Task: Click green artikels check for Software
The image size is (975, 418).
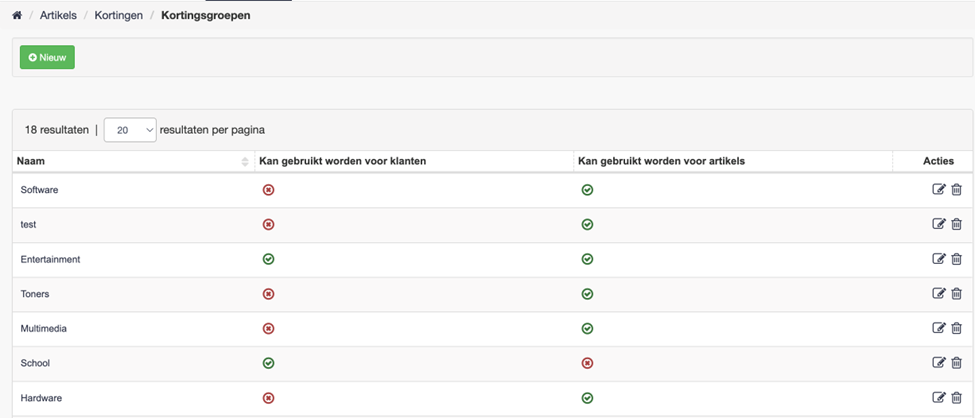Action: 587,190
